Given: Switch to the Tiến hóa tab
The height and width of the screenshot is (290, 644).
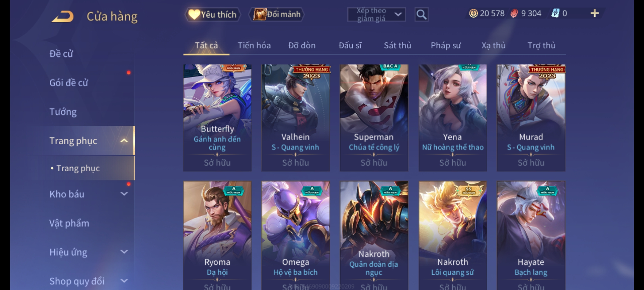Looking at the screenshot, I should click(254, 45).
